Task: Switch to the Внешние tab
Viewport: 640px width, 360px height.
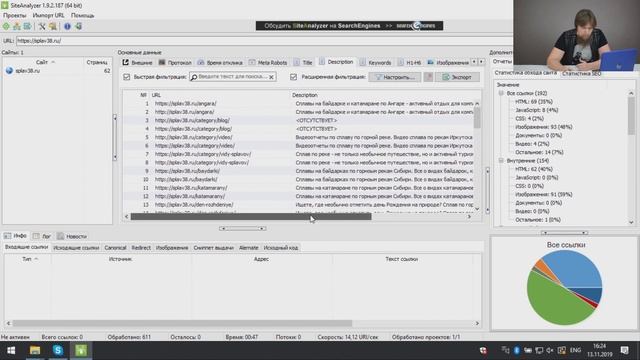Action: pyautogui.click(x=138, y=62)
